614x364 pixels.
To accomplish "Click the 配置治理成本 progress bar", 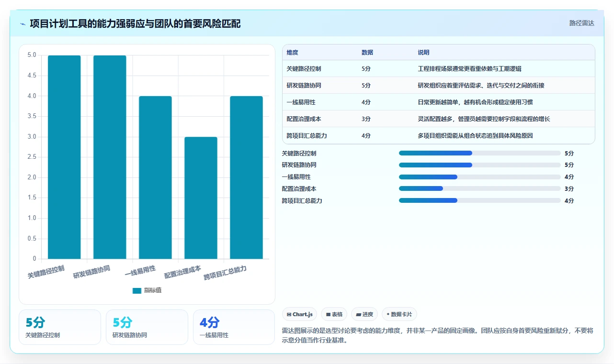I will pos(479,188).
